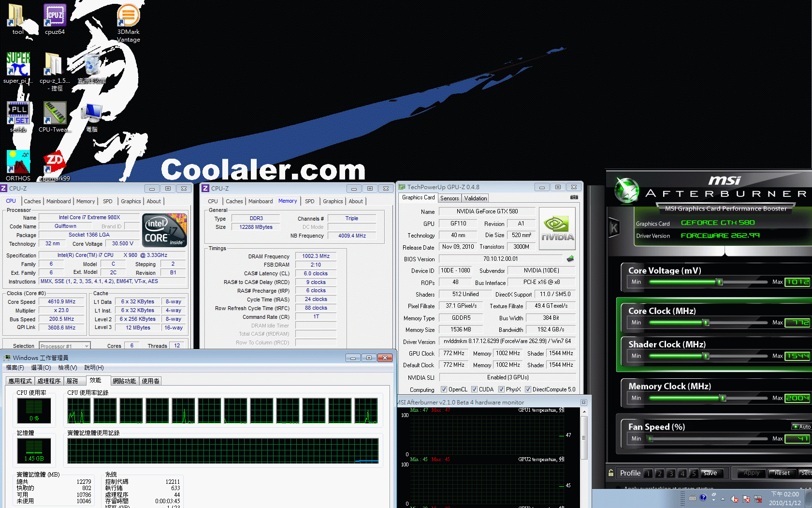The width and height of the screenshot is (812, 508).
Task: Click the Afterburner K side button
Action: click(614, 227)
